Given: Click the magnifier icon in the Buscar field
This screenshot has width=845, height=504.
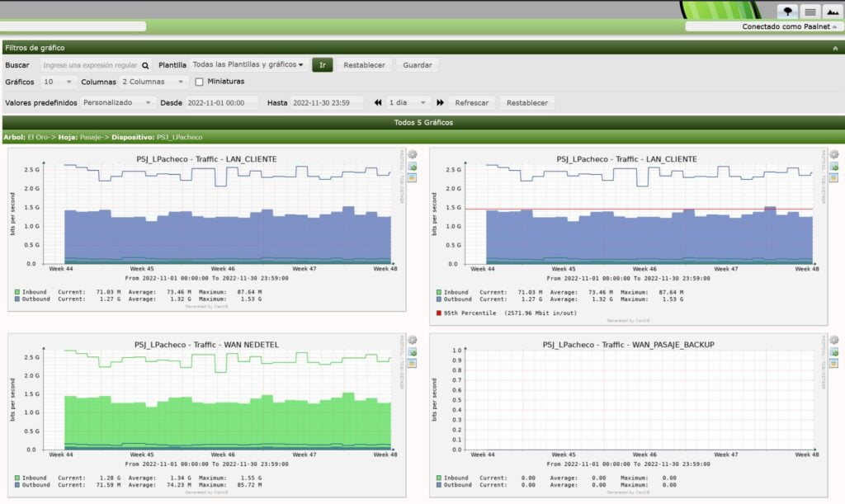Looking at the screenshot, I should (145, 65).
